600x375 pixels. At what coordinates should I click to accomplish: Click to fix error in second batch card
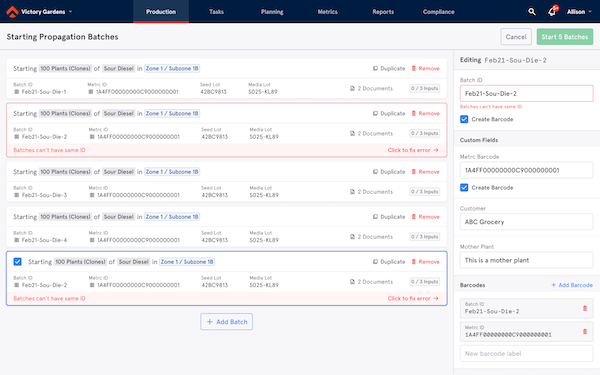(413, 150)
